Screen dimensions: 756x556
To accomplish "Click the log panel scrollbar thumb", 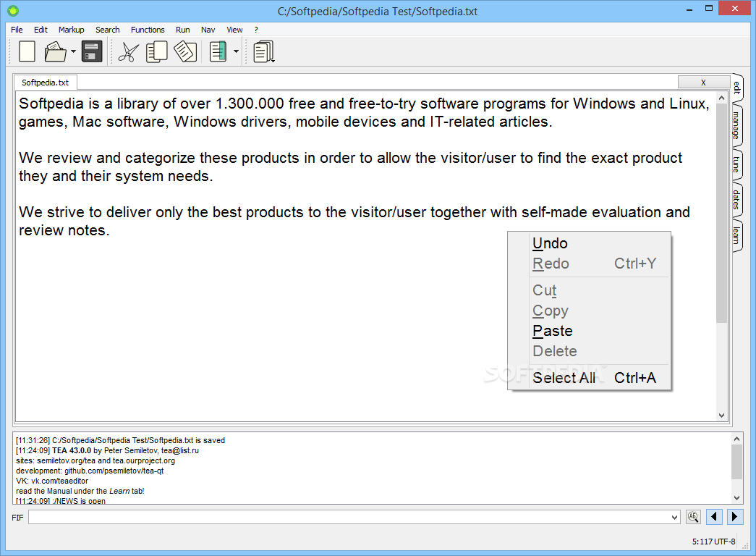I will pyautogui.click(x=736, y=462).
